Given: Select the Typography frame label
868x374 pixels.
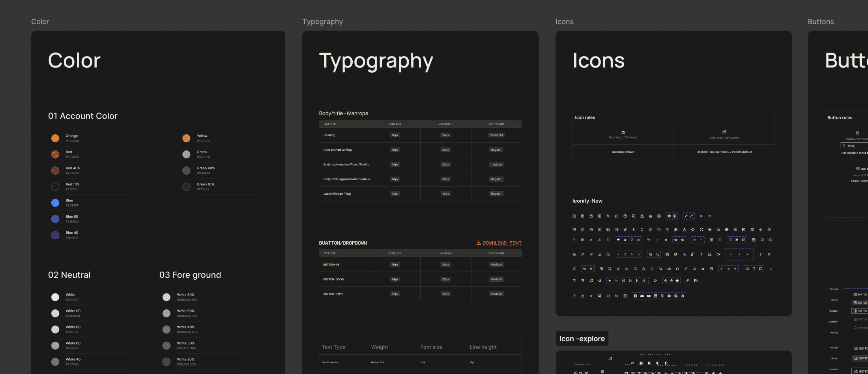Looking at the screenshot, I should click(x=322, y=22).
